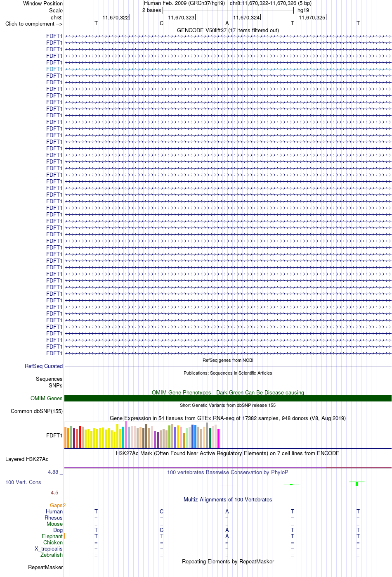Click the Human species row label
The image size is (392, 577).
54,511
